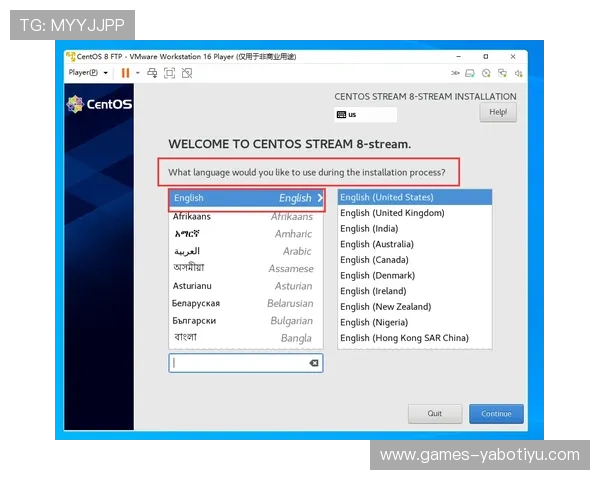The height and width of the screenshot is (480, 600).
Task: Open the Player menu dropdown arrow
Action: (x=106, y=73)
